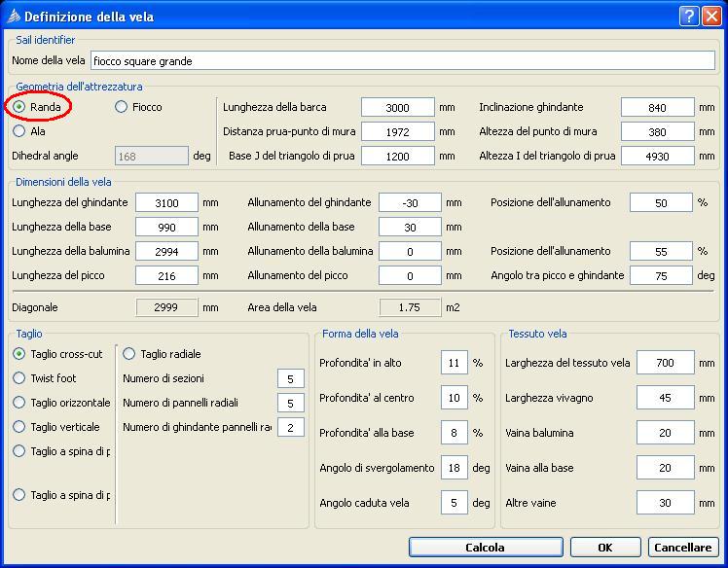Select the Randa radio button

(x=19, y=107)
